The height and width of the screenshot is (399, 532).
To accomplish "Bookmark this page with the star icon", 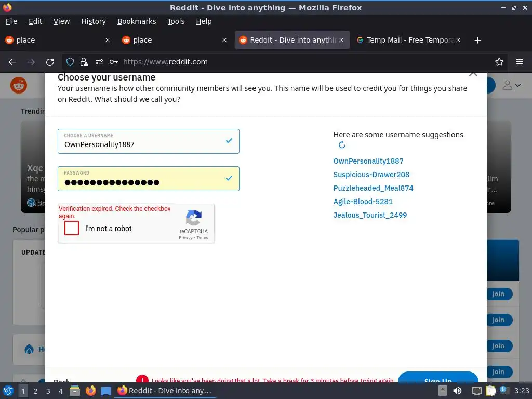I will click(x=499, y=62).
